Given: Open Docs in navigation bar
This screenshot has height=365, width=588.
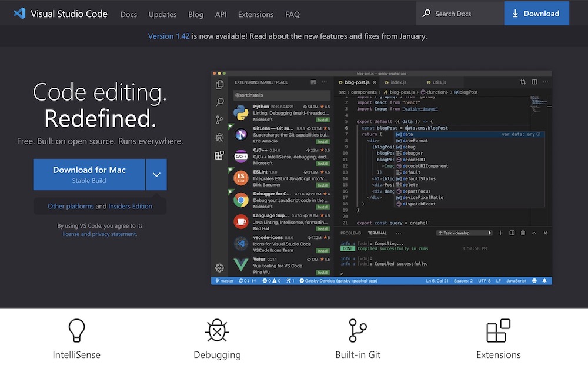Looking at the screenshot, I should click(129, 14).
